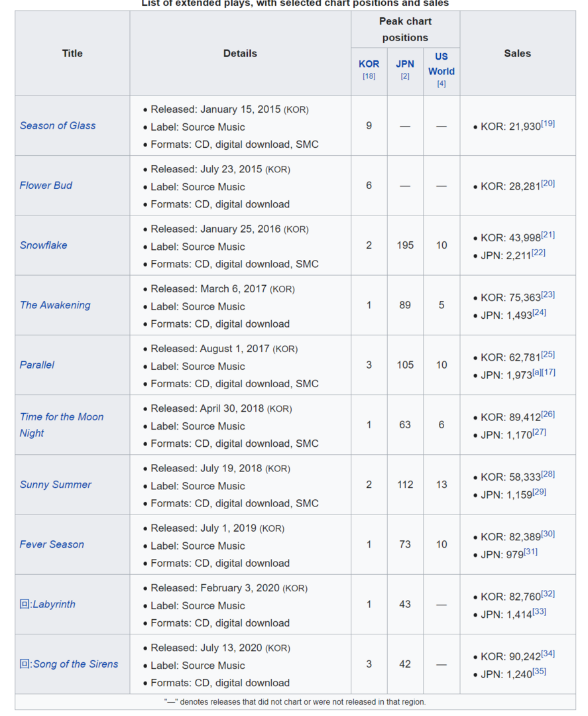The image size is (588, 716).
Task: Select text 'Released: March 6, 2017'
Action: [209, 289]
